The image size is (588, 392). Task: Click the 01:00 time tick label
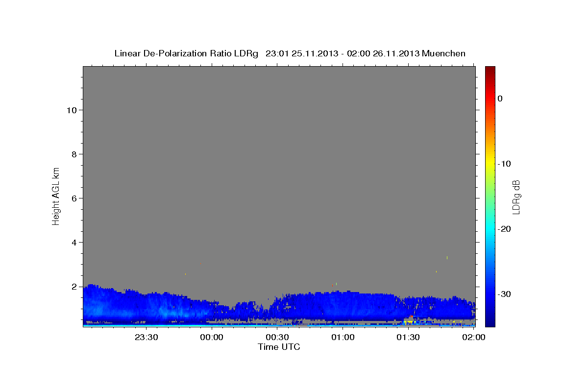coord(343,338)
